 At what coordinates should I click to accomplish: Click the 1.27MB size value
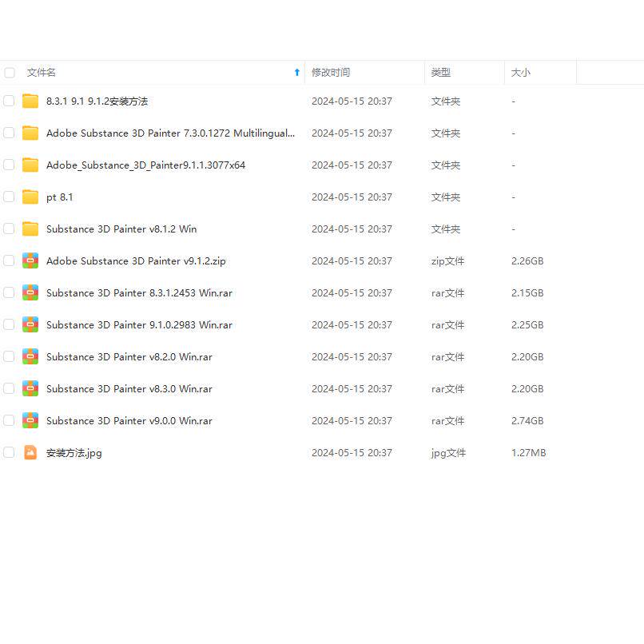tap(529, 453)
